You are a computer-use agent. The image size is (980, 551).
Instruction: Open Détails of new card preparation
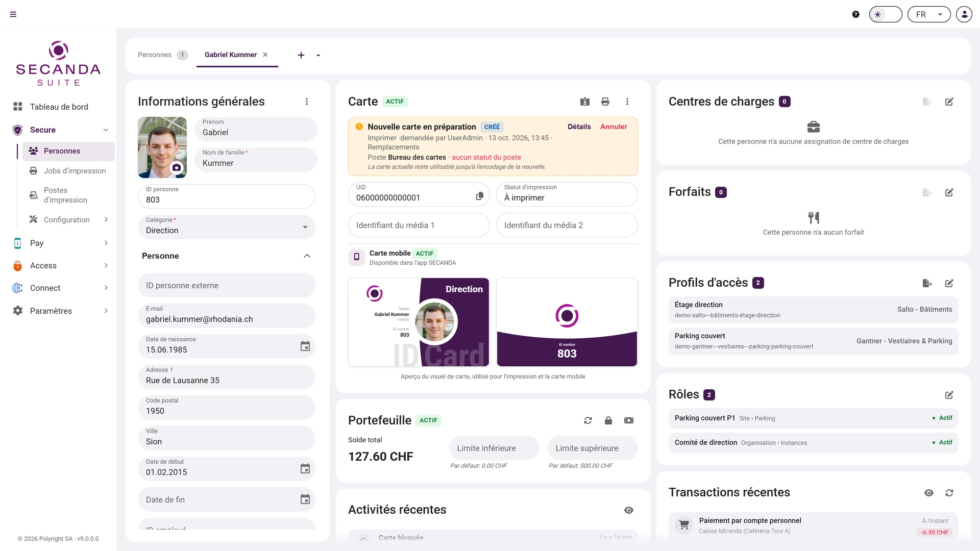[579, 127]
